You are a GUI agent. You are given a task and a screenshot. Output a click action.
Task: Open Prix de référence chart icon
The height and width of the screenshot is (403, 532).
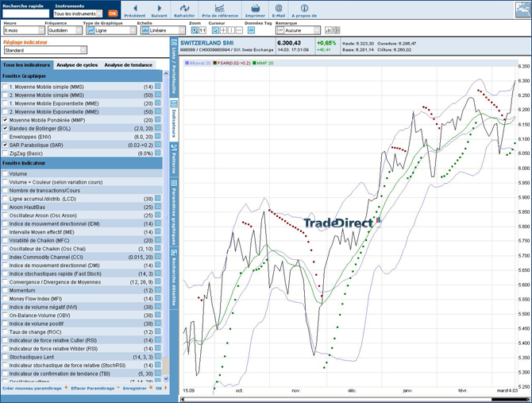[219, 8]
